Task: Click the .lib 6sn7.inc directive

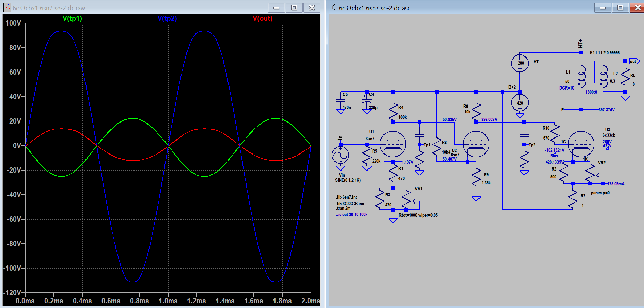Action: click(347, 197)
